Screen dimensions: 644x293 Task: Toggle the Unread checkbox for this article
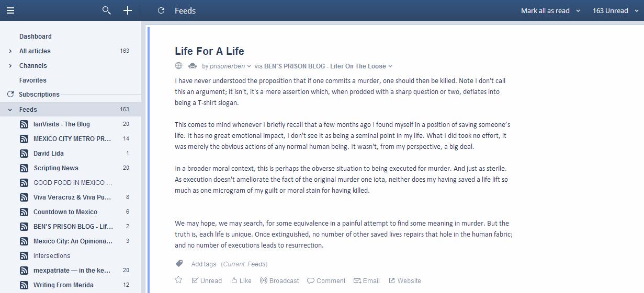point(195,280)
